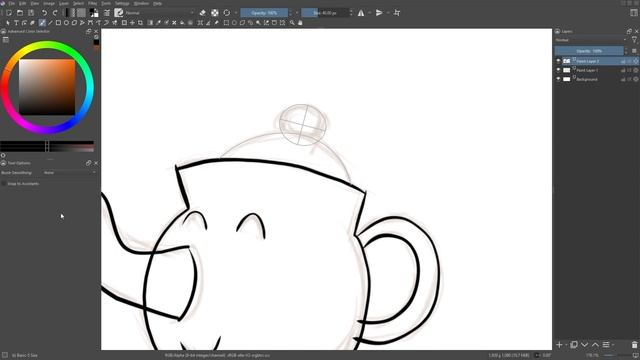Toggle vertical mirror tool
The width and height of the screenshot is (640, 360).
[x=379, y=13]
